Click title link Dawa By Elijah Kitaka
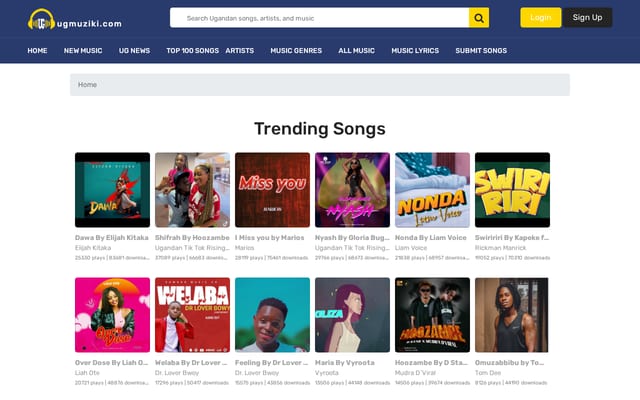Viewport: 640px width, 400px height. pos(111,238)
